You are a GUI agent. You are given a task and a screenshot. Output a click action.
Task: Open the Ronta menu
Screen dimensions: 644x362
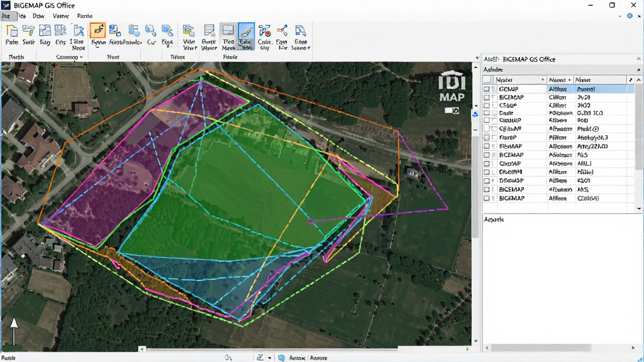click(x=85, y=16)
